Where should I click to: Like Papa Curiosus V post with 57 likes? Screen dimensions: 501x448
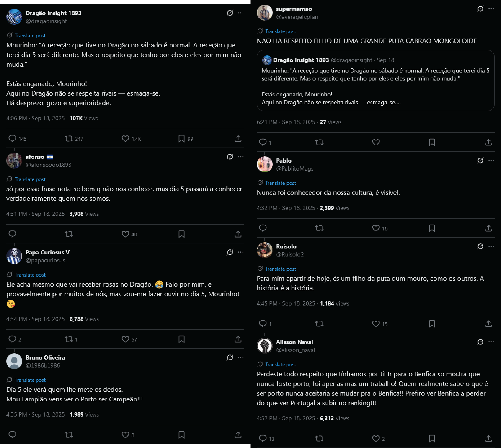click(x=125, y=339)
